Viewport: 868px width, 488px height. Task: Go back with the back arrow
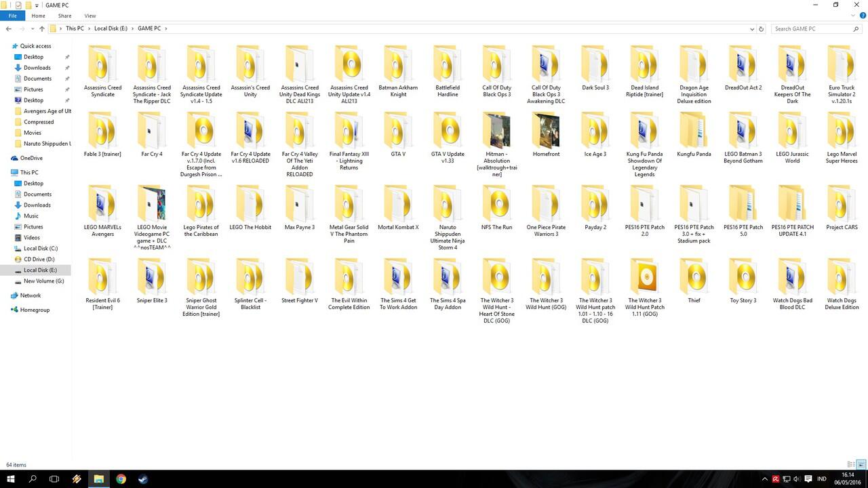(8, 28)
